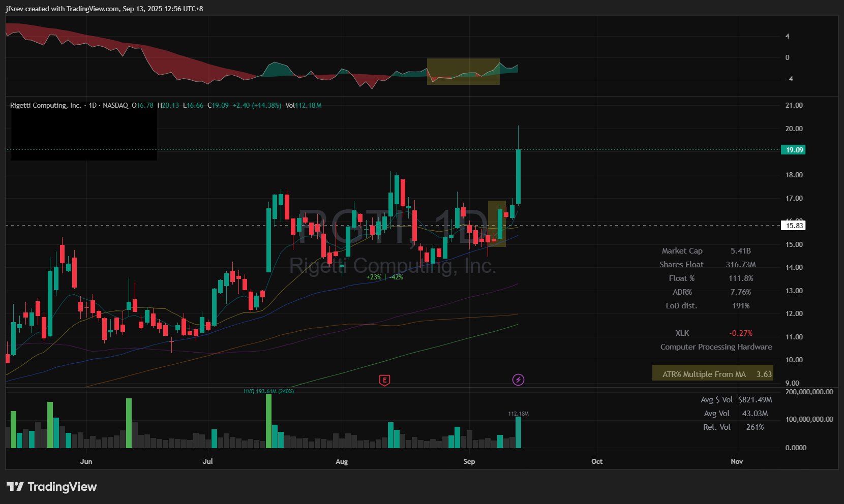The width and height of the screenshot is (844, 504).
Task: Select the current price label 19.09
Action: tap(793, 150)
